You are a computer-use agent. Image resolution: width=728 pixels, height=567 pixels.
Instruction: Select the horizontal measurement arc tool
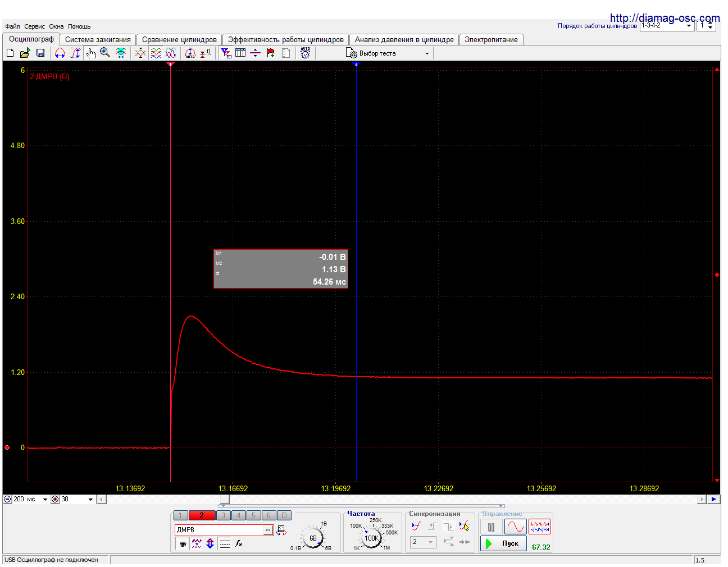point(60,53)
